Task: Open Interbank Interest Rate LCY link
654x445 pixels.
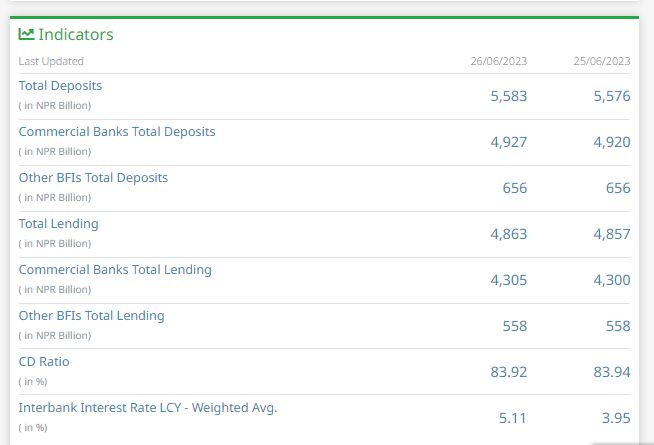Action: coord(148,408)
